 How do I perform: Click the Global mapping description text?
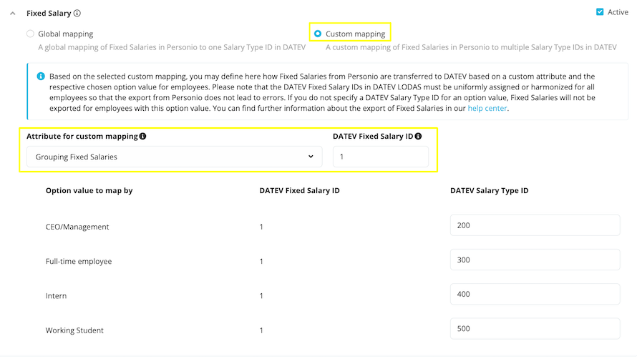tap(172, 47)
